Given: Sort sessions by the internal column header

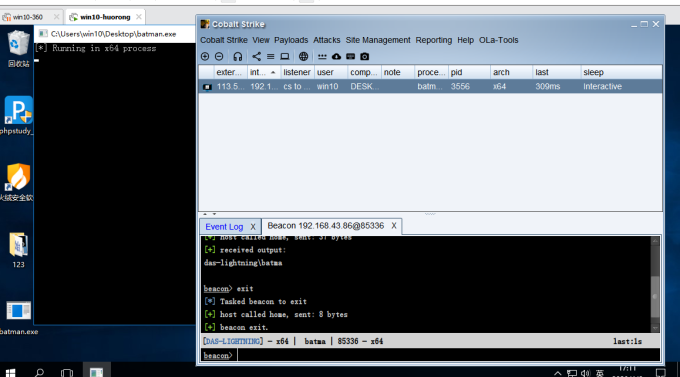Looking at the screenshot, I should [x=263, y=72].
